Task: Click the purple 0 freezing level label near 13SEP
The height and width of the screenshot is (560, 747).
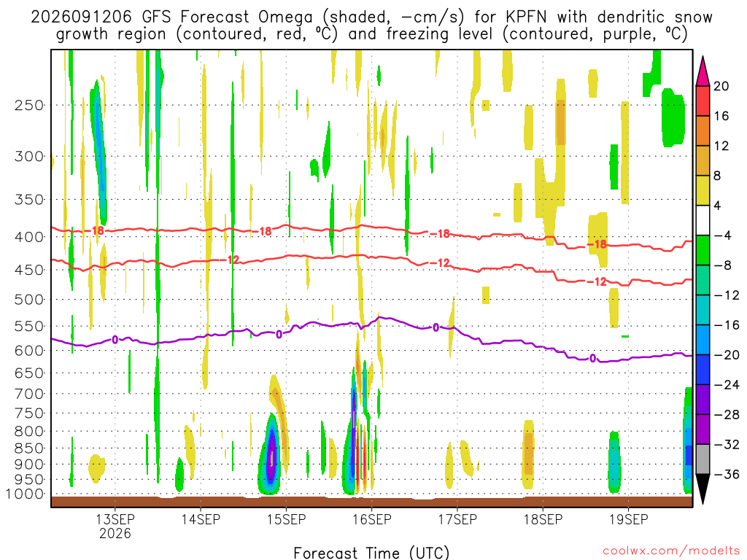Action: click(115, 340)
